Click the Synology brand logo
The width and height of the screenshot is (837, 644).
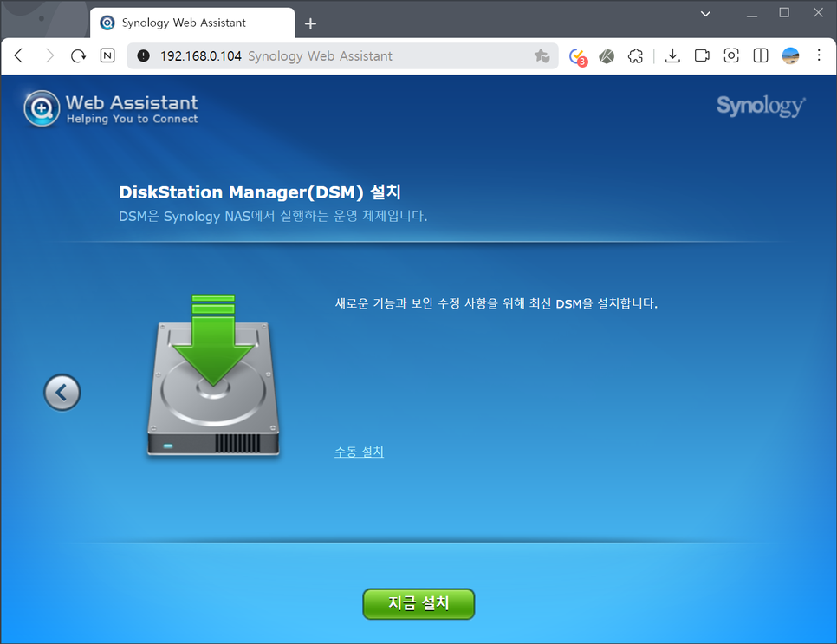[x=761, y=106]
